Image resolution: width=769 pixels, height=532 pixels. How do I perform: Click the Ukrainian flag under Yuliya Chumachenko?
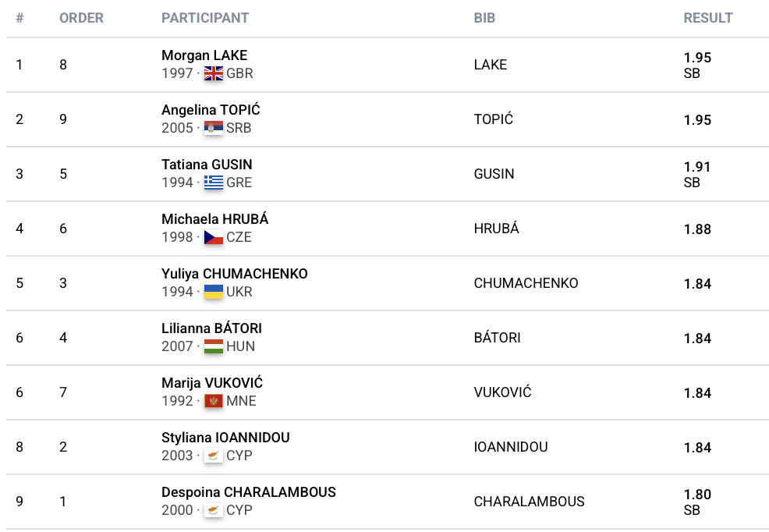coord(213,293)
